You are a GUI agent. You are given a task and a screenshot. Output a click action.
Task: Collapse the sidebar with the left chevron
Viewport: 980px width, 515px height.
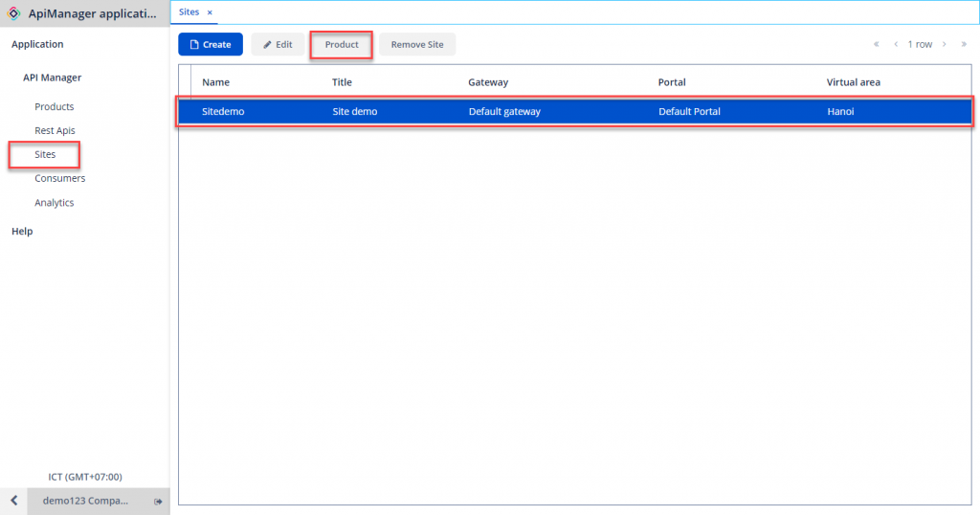13,501
